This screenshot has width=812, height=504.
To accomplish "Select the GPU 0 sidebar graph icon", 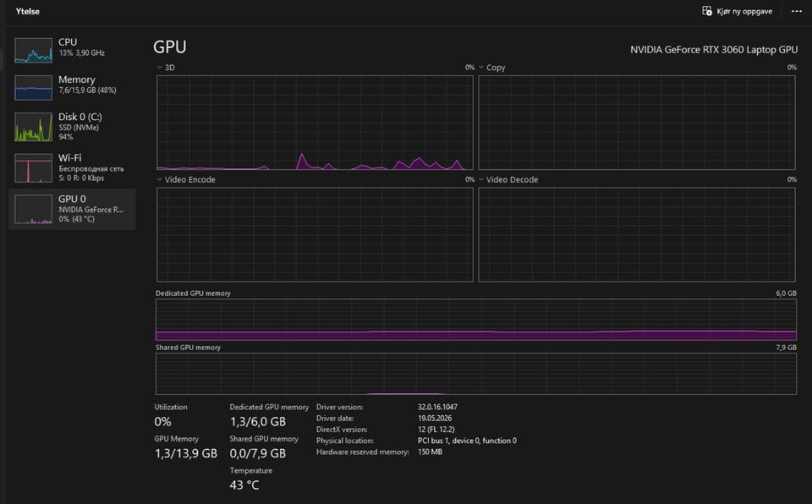I will point(33,209).
